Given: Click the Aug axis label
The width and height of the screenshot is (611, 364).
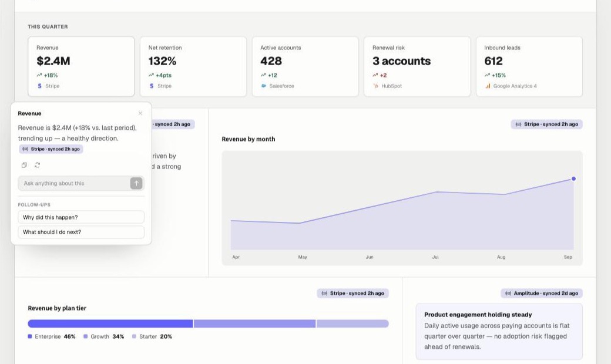Looking at the screenshot, I should click(501, 257).
